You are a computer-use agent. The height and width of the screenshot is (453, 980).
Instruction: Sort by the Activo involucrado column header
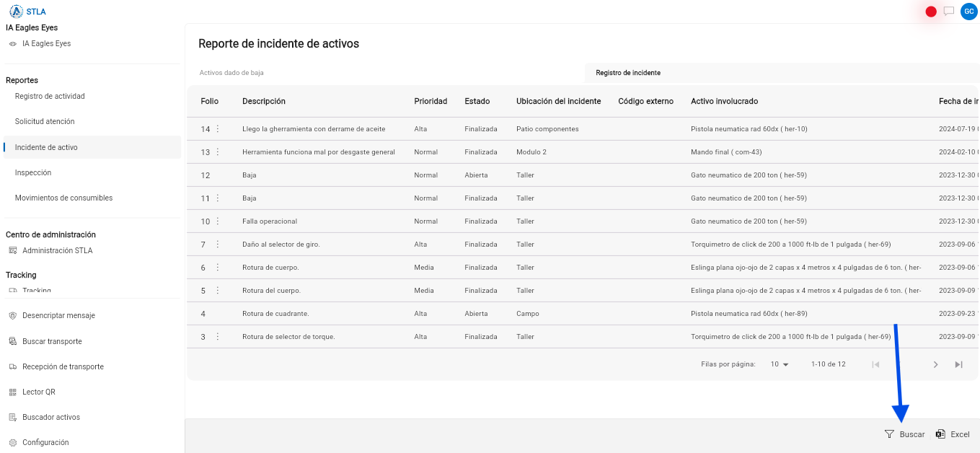tap(724, 101)
